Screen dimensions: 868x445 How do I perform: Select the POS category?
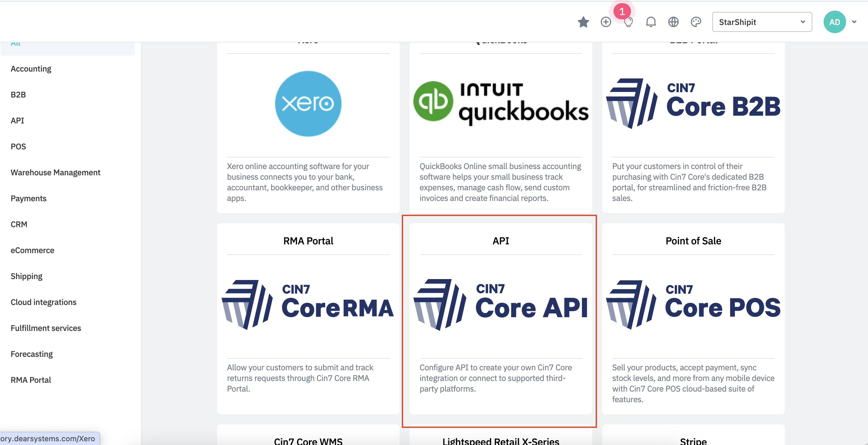[x=18, y=147]
